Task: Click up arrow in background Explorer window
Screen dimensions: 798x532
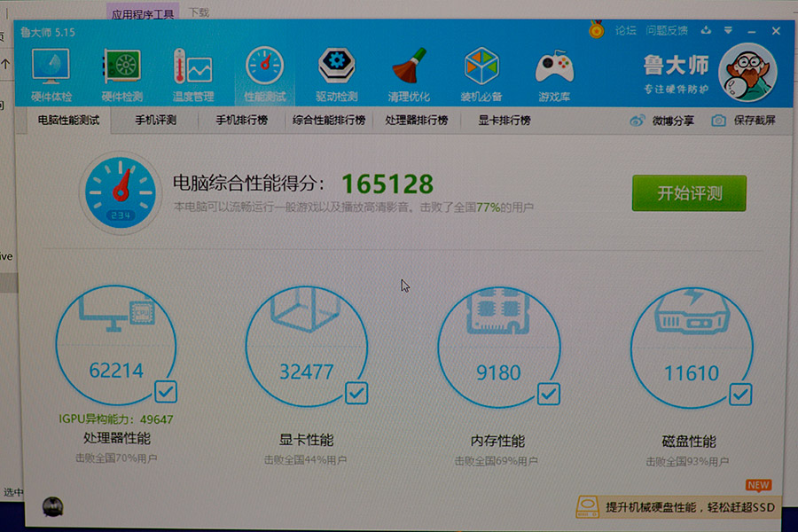Action: pos(5,64)
